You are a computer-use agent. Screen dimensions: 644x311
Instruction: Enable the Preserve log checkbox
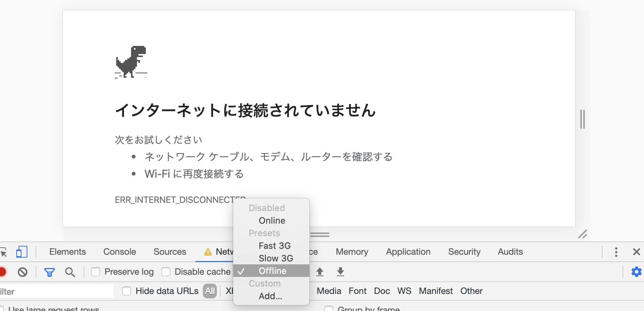(x=95, y=272)
